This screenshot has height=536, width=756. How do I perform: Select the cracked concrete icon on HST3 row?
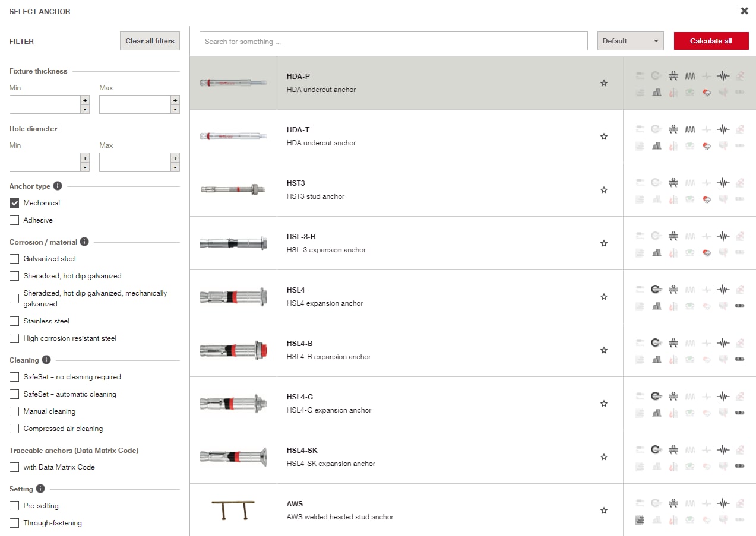(x=673, y=182)
